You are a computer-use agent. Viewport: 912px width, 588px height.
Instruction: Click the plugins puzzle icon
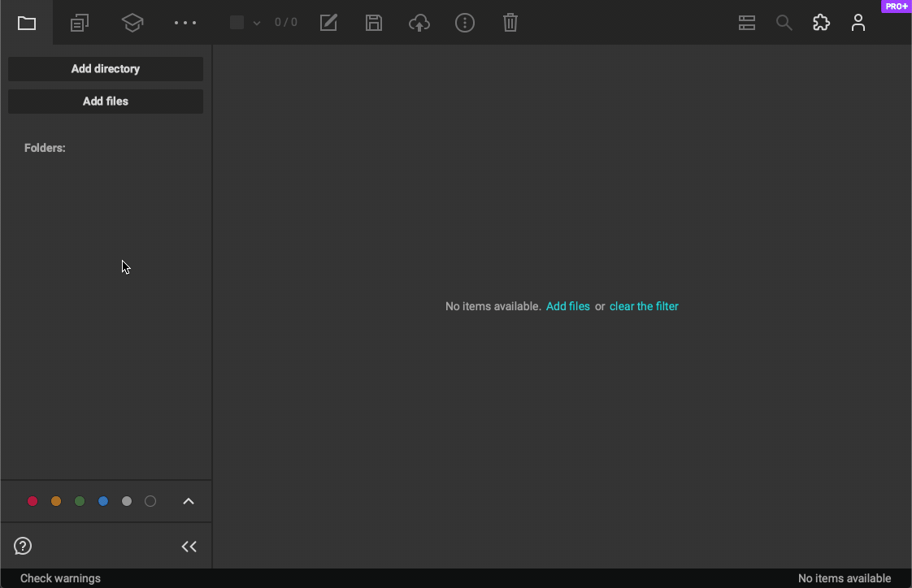pos(821,23)
